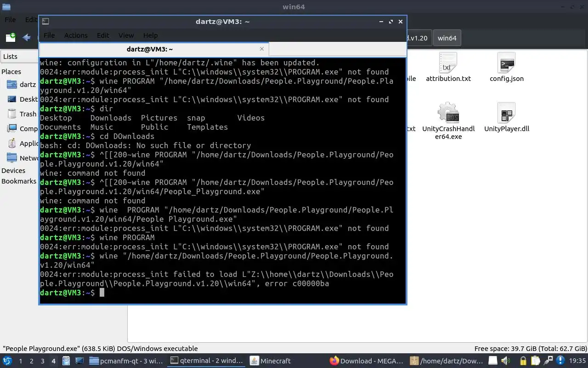588x368 pixels.
Task: Select the dartz home folder in Places
Action: point(21,85)
